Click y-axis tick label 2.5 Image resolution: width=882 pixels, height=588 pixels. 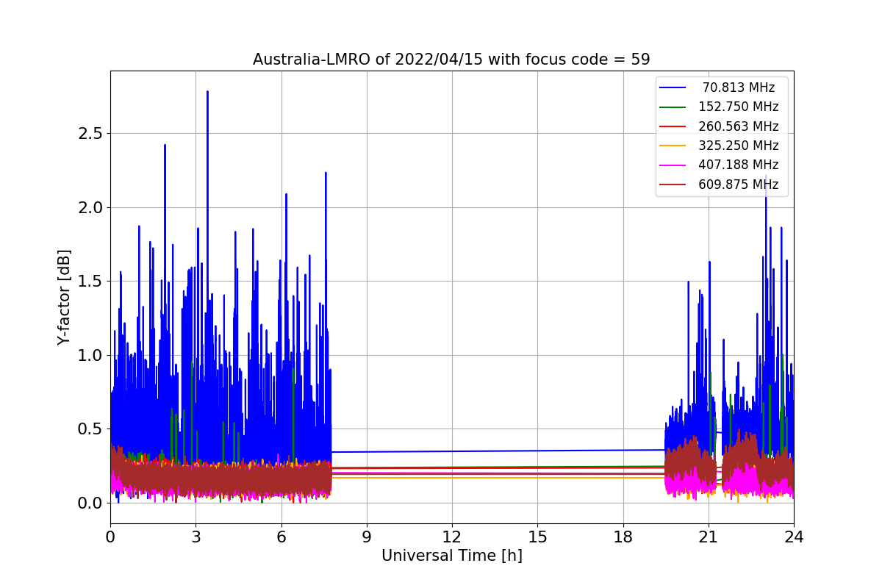[90, 134]
